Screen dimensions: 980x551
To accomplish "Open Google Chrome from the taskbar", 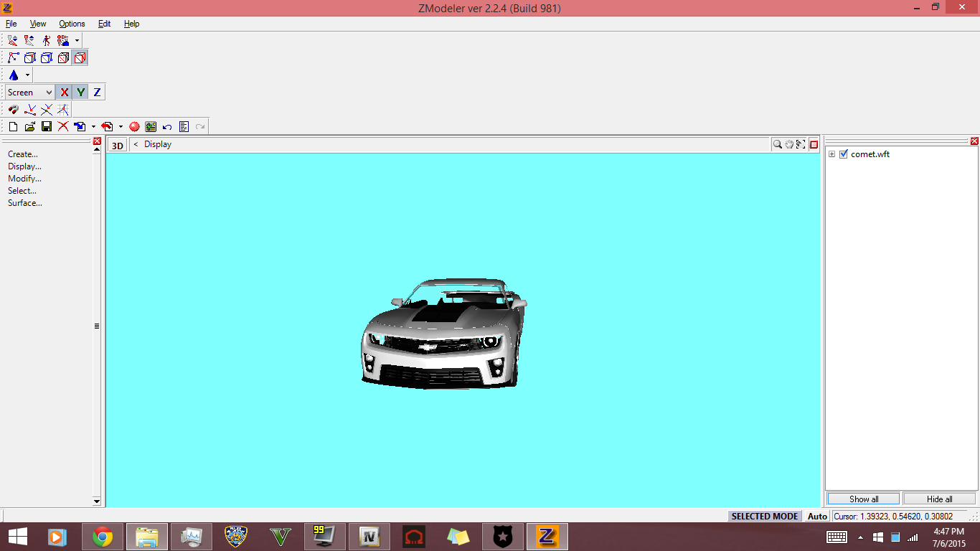I will (x=103, y=537).
